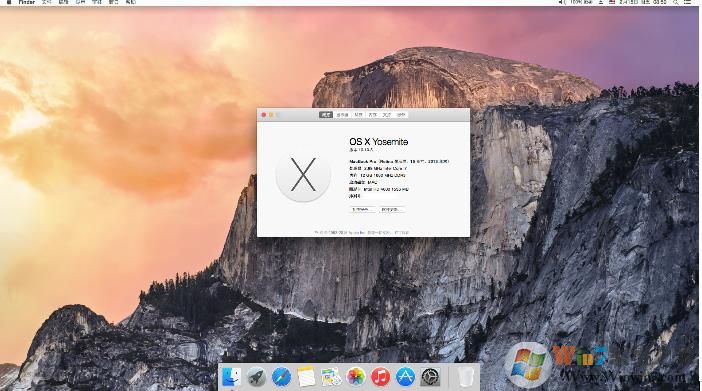
Task: Open Photos colorful flower icon in Dock
Action: click(x=355, y=377)
